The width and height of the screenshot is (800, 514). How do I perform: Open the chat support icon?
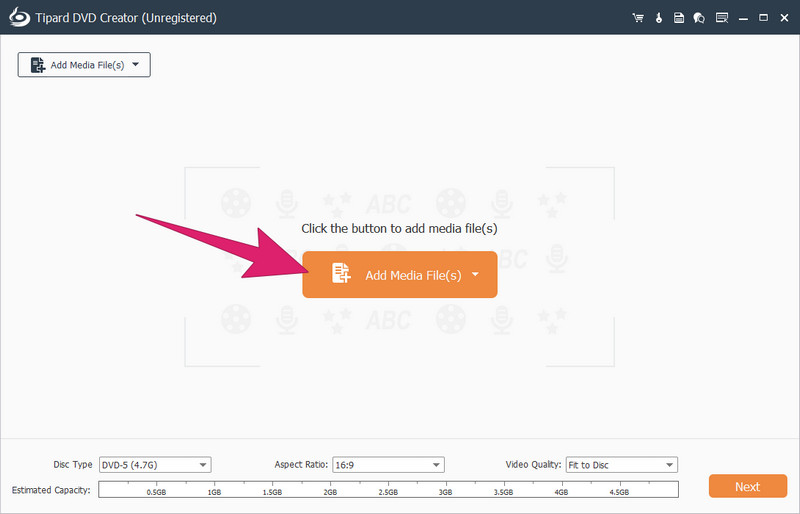[699, 18]
